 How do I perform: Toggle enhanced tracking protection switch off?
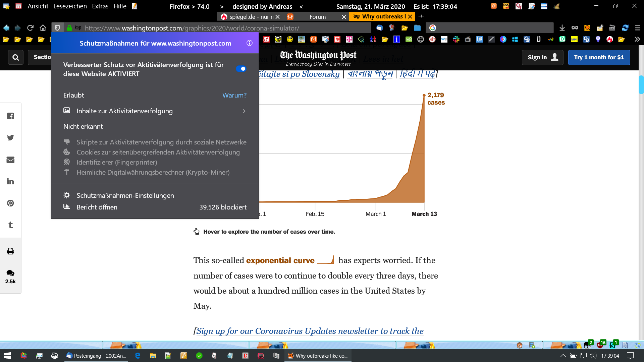point(241,69)
